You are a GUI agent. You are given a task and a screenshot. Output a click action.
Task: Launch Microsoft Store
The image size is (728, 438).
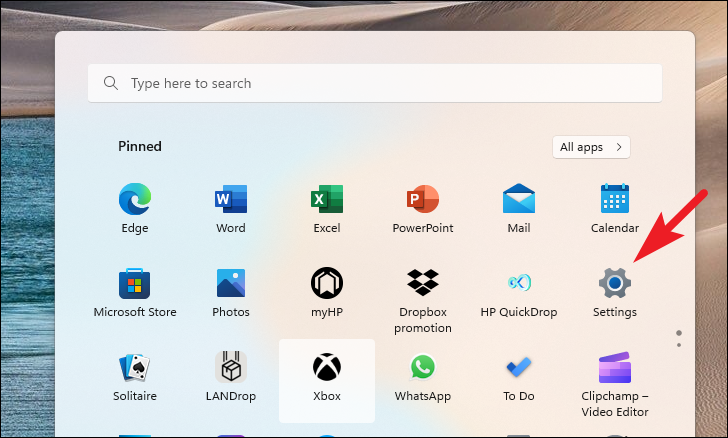click(135, 292)
